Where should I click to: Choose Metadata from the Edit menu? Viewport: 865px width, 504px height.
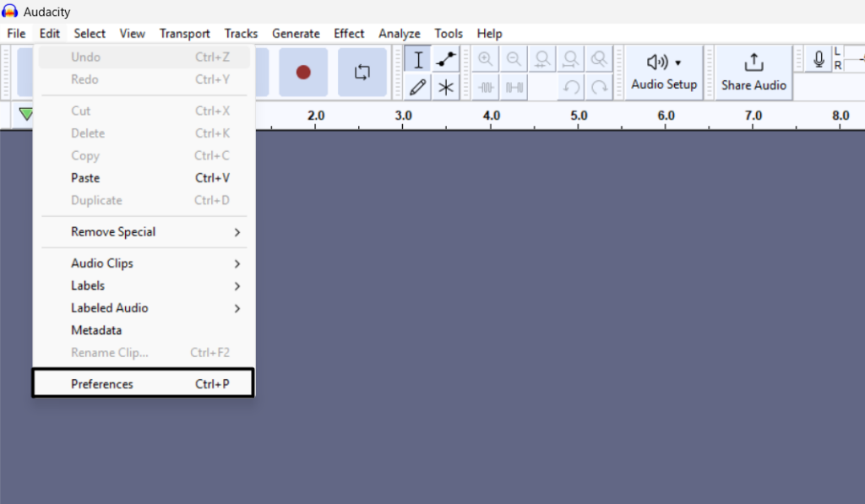pyautogui.click(x=144, y=330)
